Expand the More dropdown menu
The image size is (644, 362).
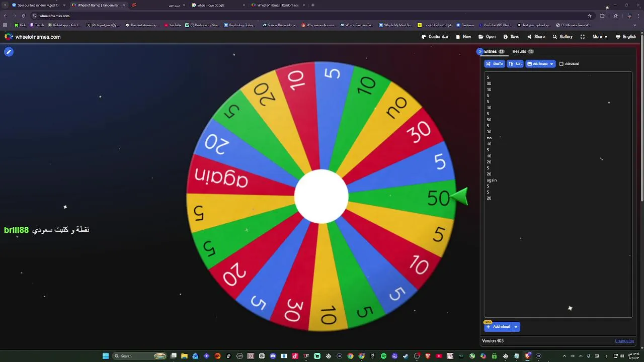(599, 37)
